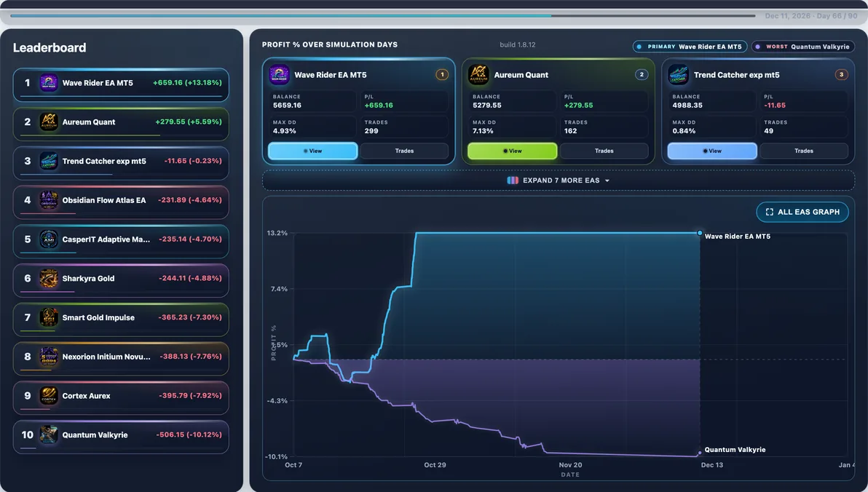Select leaderboard row 1 Wave Rider EA MT5

[x=121, y=84]
